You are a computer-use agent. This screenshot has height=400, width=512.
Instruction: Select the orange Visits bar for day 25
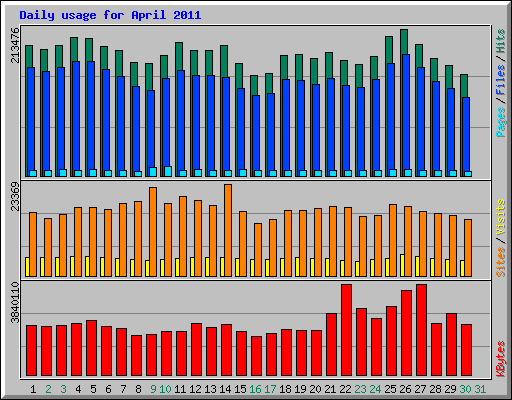coord(393,240)
